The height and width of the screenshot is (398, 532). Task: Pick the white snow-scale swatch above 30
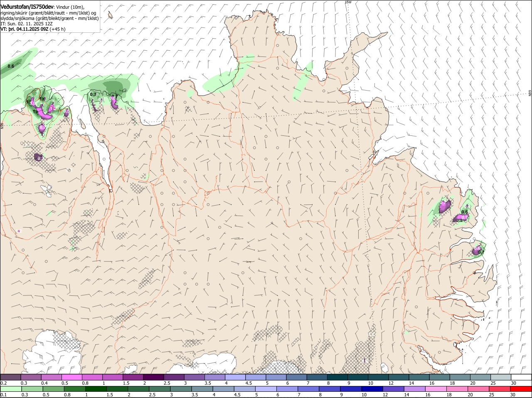521,377
